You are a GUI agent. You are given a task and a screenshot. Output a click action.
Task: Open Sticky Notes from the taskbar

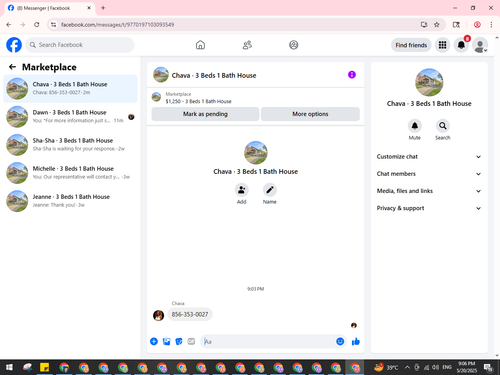(x=44, y=367)
